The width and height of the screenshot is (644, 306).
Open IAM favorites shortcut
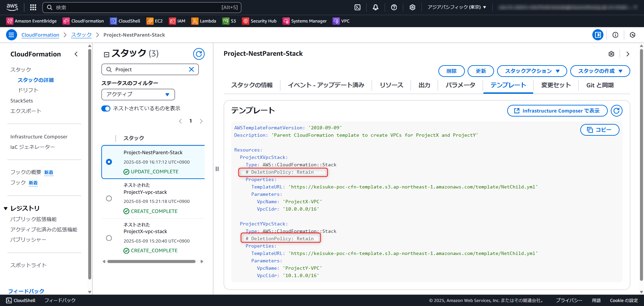pos(177,21)
